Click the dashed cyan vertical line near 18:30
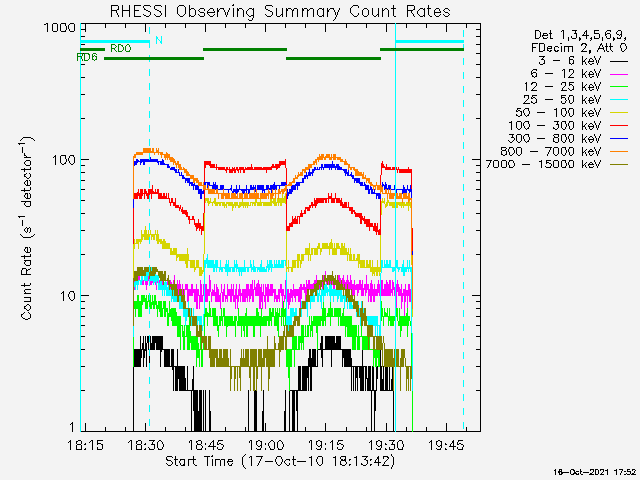 (x=149, y=227)
